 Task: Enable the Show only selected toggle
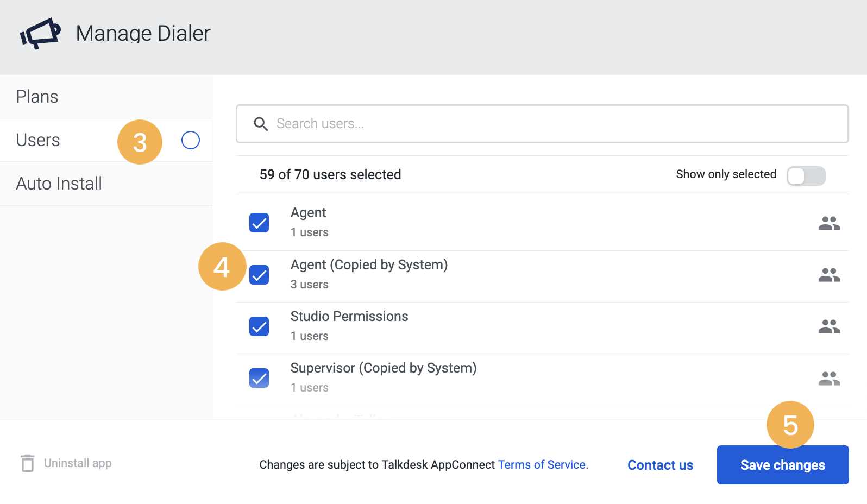pyautogui.click(x=806, y=176)
